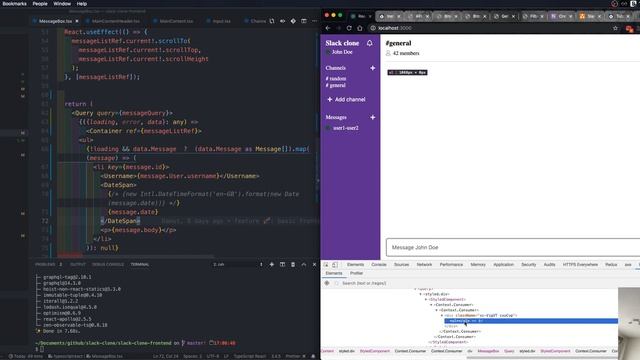Switch to the Input.tsx editor tab

click(222, 21)
